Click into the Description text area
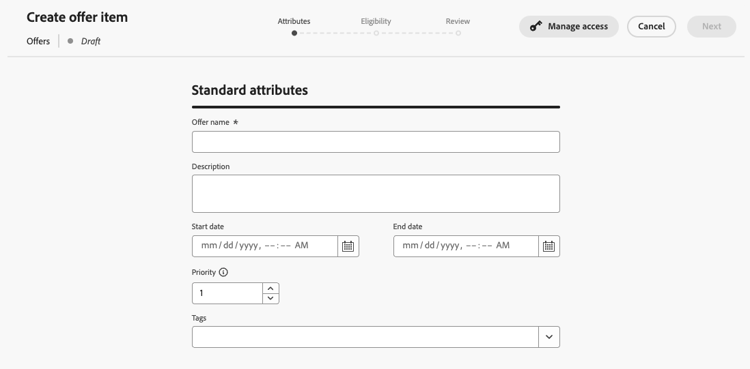The image size is (750, 369). 376,194
